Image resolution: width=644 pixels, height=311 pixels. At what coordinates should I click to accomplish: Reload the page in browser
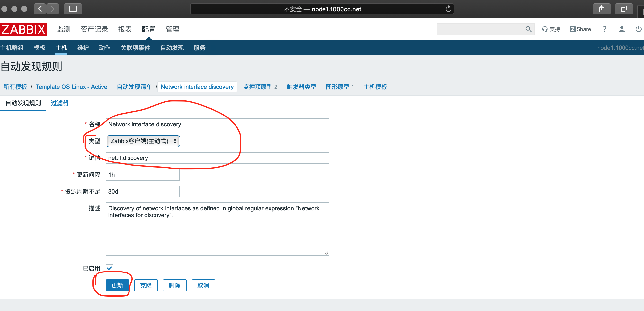(x=448, y=9)
